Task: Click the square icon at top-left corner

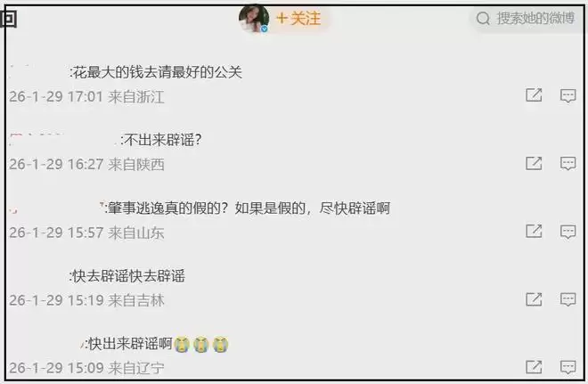Action: 9,19
